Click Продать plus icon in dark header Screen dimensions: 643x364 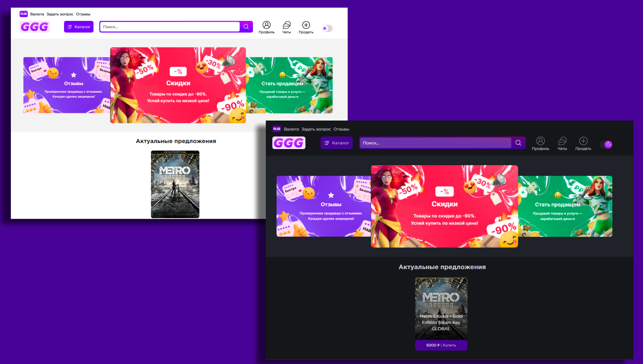[583, 141]
